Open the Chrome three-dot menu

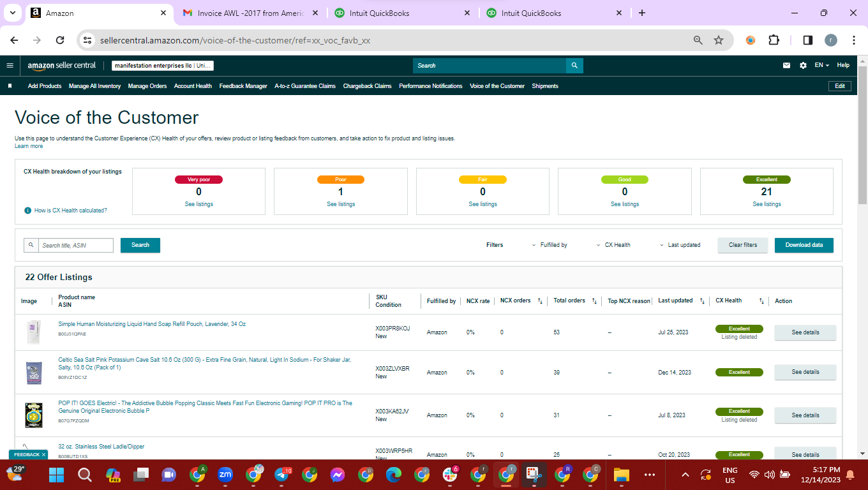tap(854, 40)
